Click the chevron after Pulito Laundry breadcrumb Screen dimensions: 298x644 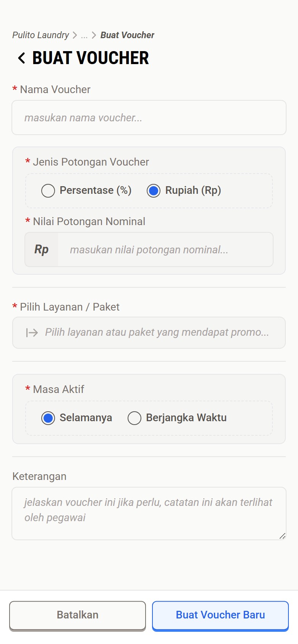(75, 35)
